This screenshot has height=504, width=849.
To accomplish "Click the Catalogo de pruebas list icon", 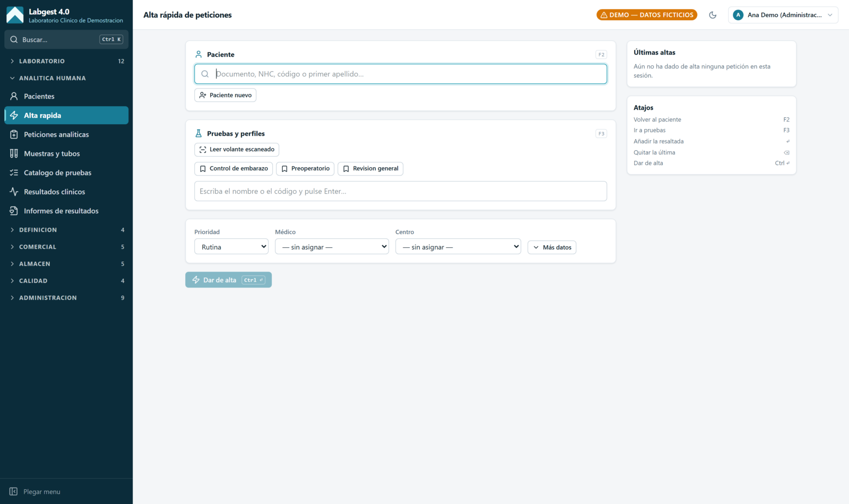I will click(14, 172).
